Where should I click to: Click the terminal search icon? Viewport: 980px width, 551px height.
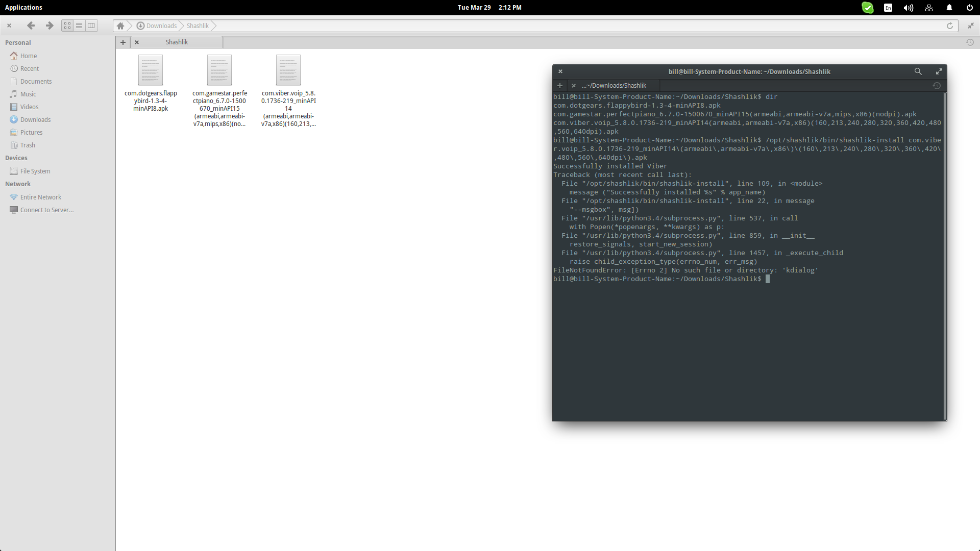[x=917, y=71]
